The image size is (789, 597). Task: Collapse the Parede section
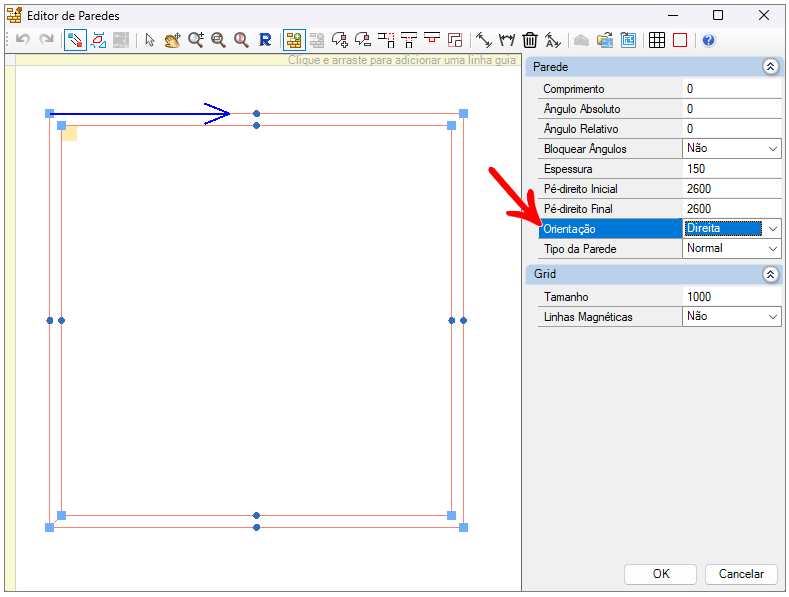[x=770, y=66]
